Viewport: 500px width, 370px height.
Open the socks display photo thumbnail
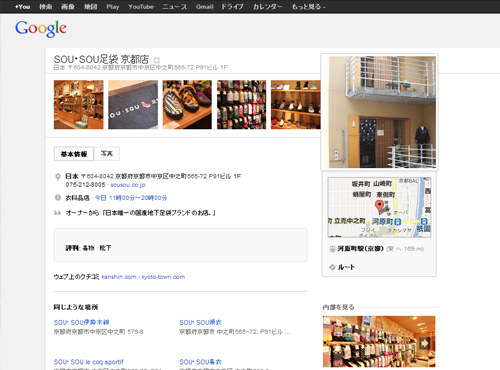(x=241, y=104)
